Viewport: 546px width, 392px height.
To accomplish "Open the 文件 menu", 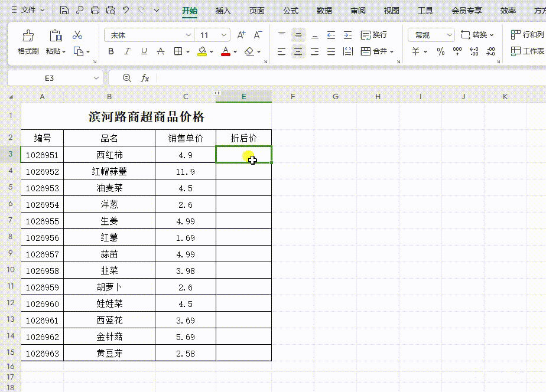I will click(28, 10).
